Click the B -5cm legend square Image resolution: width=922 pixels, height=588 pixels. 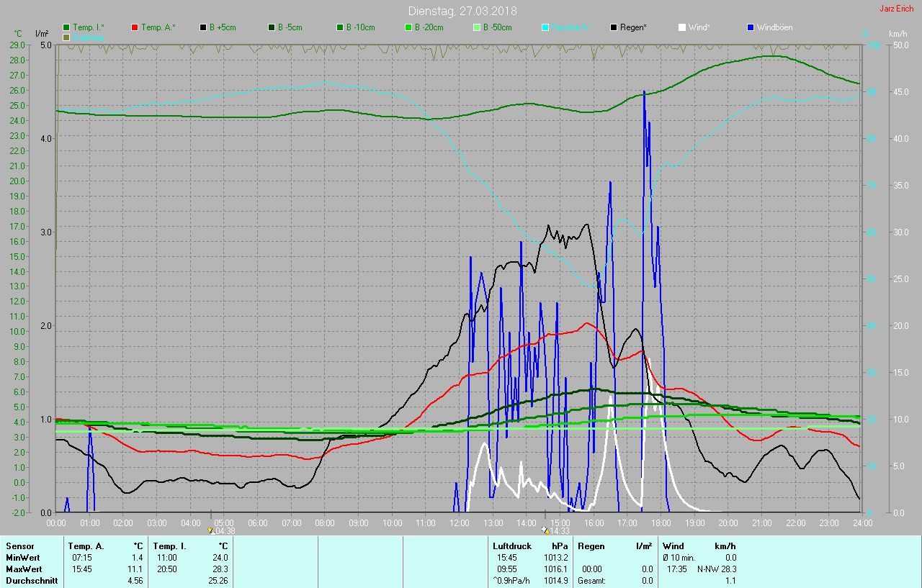(x=272, y=27)
